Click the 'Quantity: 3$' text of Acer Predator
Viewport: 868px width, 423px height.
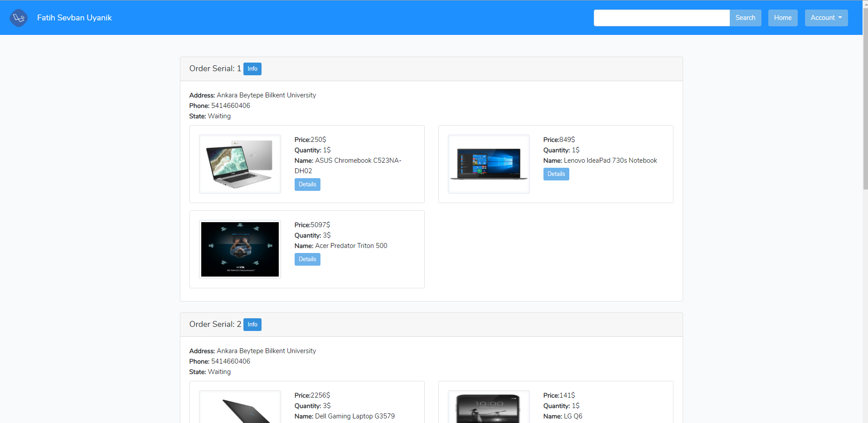(312, 235)
